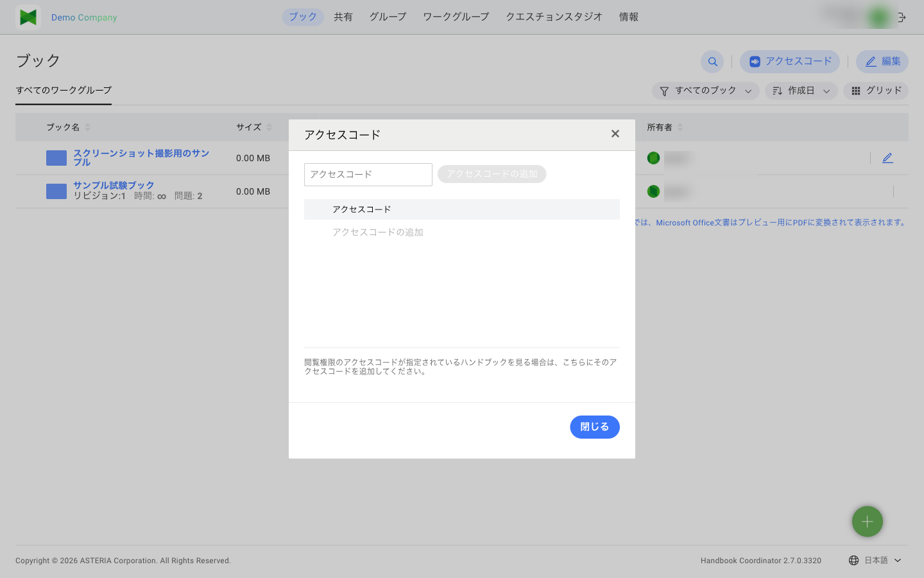Click edit pencil icon in first book row
The image size is (924, 578).
(887, 158)
